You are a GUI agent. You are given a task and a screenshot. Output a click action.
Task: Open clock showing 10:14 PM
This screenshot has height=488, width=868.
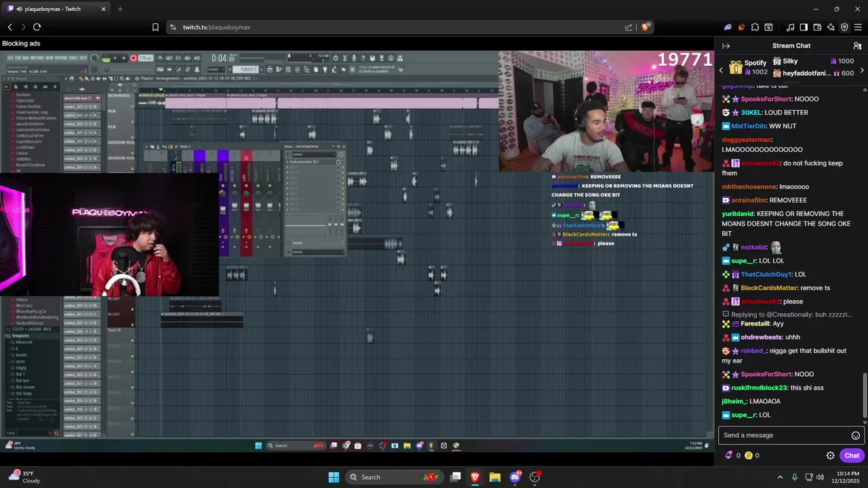click(846, 477)
